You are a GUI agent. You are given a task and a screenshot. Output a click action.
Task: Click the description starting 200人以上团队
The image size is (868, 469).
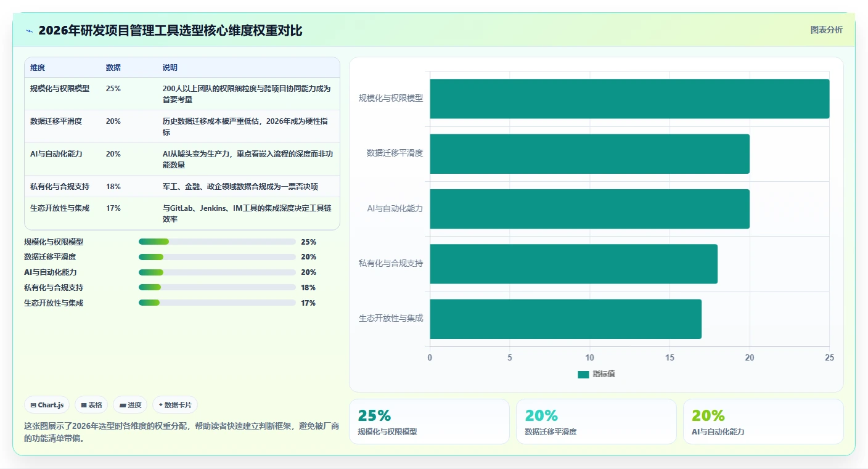coord(247,94)
